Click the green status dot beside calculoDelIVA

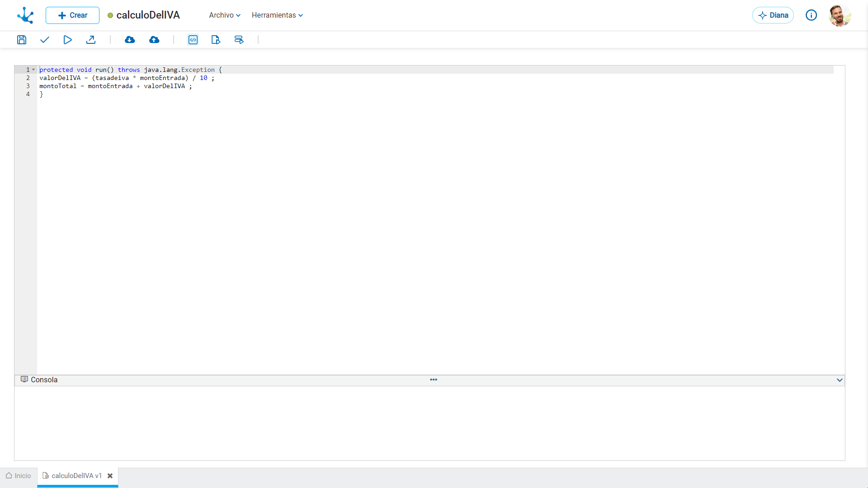point(110,15)
